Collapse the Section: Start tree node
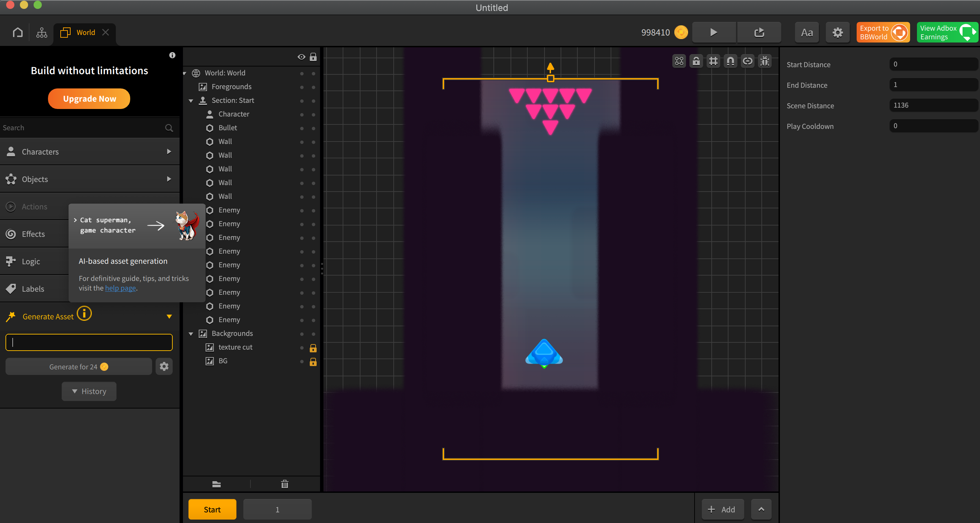The image size is (980, 523). [x=191, y=101]
